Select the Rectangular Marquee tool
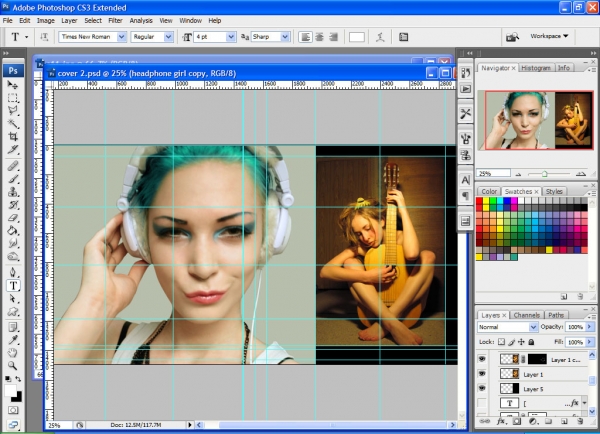Screen dimensions: 600x434 [13, 98]
